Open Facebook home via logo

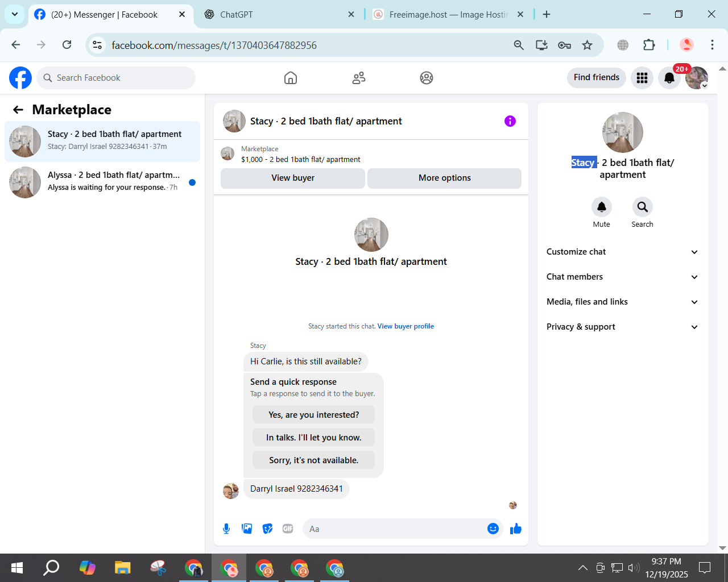20,78
